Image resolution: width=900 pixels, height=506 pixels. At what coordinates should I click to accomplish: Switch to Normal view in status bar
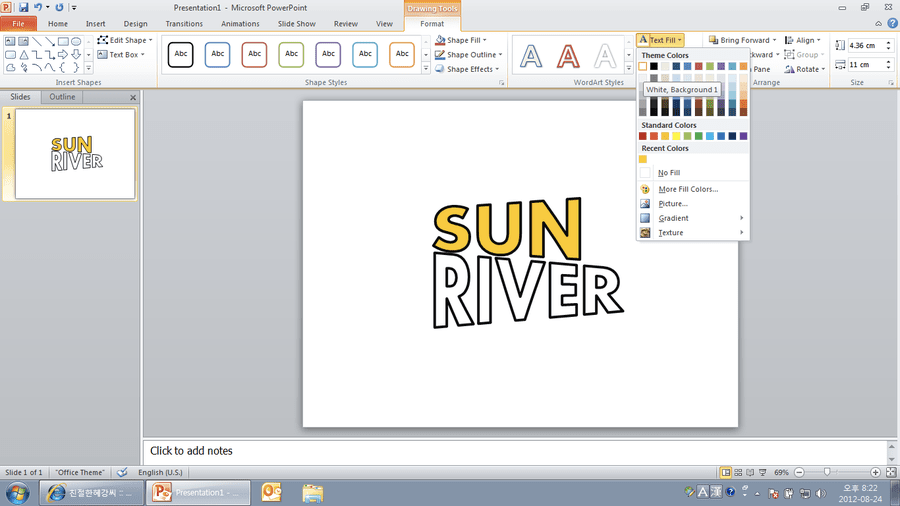[726, 472]
